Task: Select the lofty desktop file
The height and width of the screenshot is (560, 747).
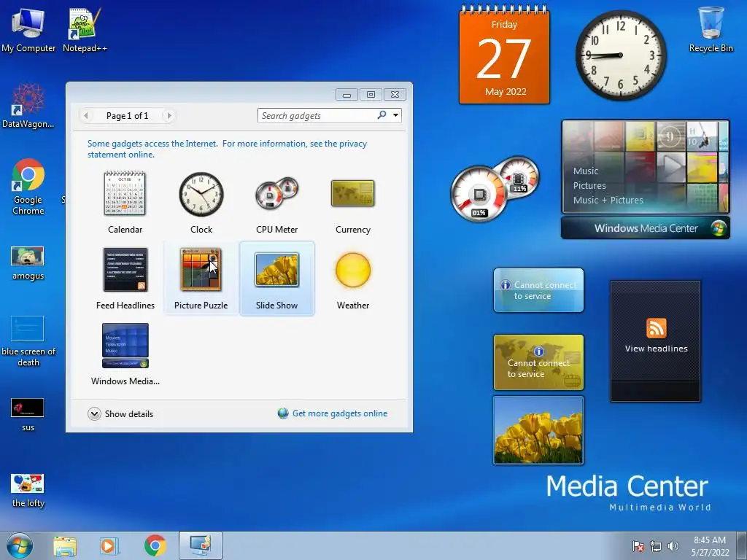Action: point(28,491)
